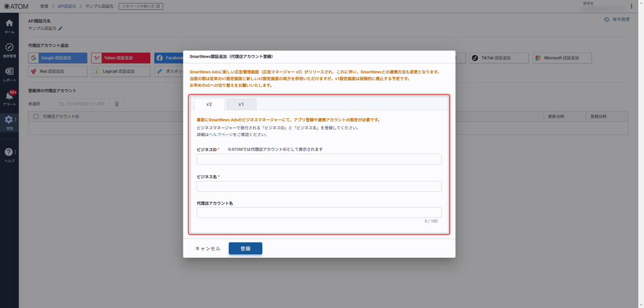Open the 進捗管理 progress management icon
644x308 pixels.
pos(9,50)
